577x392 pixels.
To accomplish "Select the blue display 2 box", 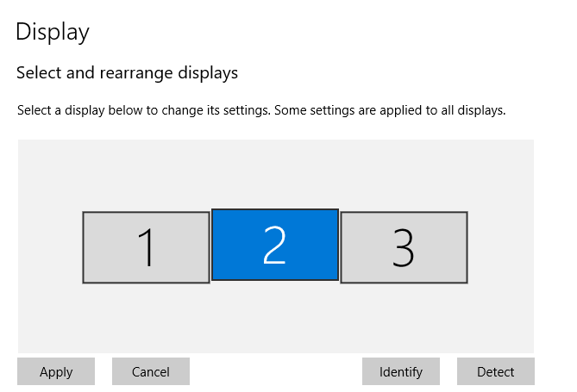I will pos(274,244).
